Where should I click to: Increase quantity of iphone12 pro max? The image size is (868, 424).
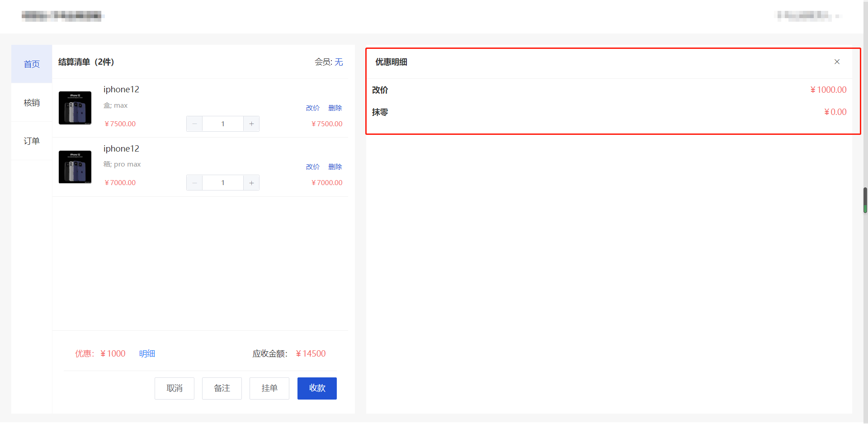(x=251, y=183)
